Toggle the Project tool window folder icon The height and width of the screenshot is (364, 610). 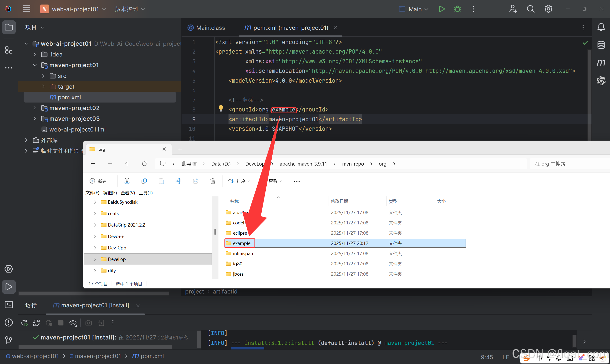coord(9,27)
